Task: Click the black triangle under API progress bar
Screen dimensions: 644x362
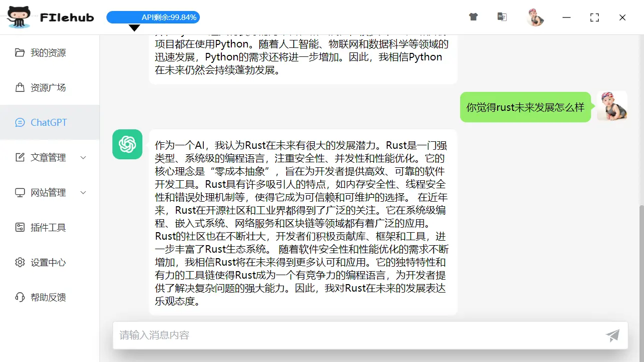Action: 134,28
